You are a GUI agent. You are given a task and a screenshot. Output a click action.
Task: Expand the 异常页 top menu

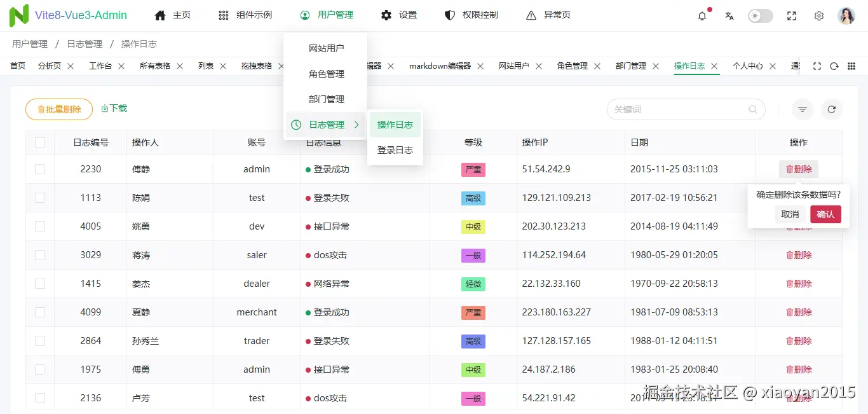point(548,15)
